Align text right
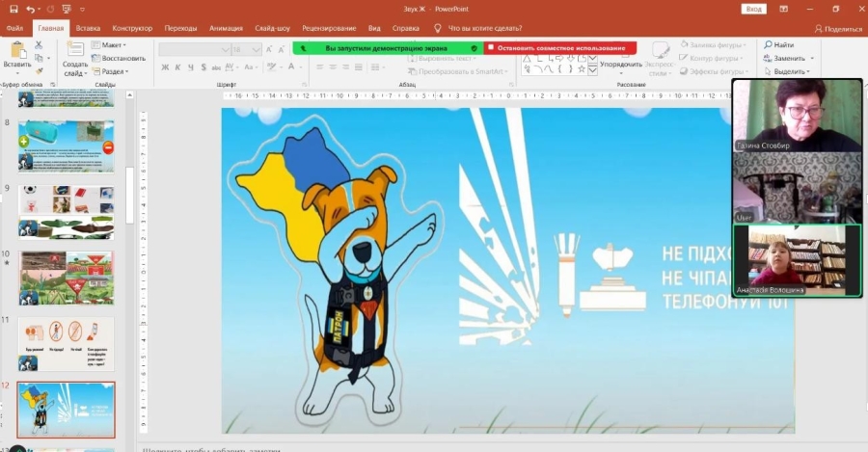Image resolution: width=868 pixels, height=452 pixels. [x=345, y=67]
